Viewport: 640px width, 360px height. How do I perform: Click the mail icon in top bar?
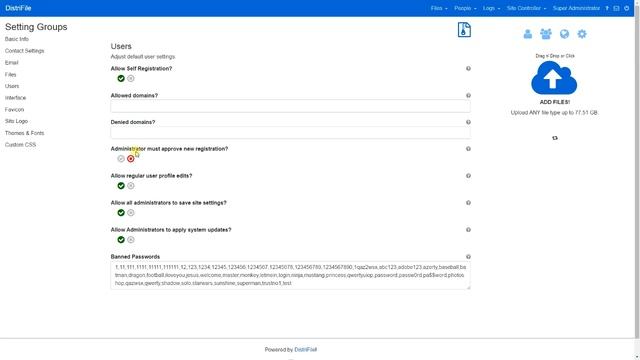[x=616, y=8]
